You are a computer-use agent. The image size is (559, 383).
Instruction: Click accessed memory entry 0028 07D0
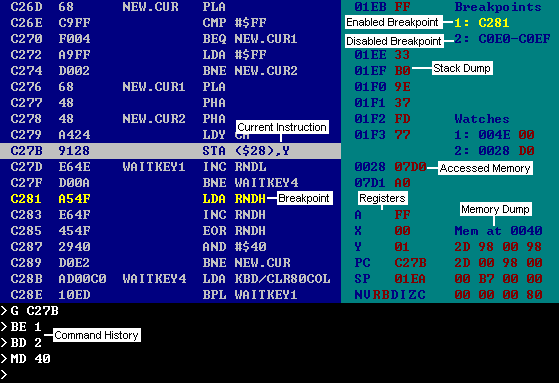pyautogui.click(x=390, y=167)
